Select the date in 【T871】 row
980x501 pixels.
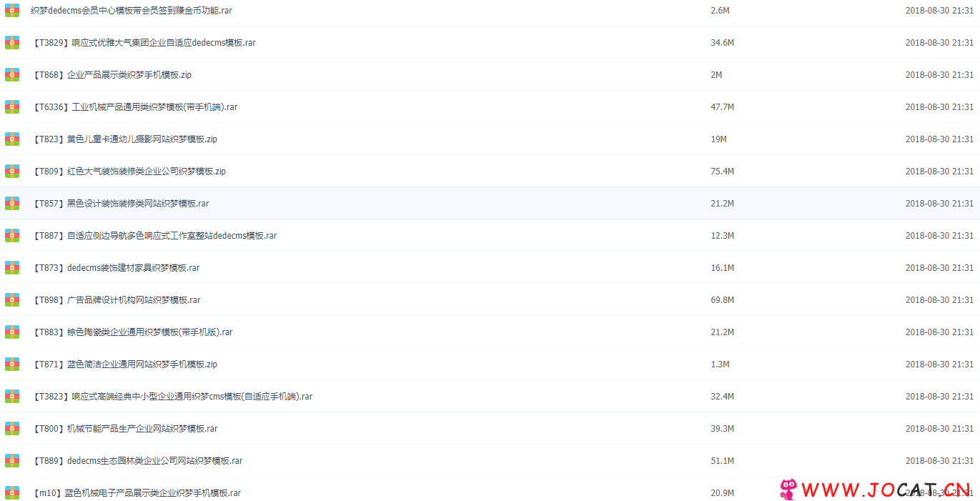pyautogui.click(x=939, y=364)
